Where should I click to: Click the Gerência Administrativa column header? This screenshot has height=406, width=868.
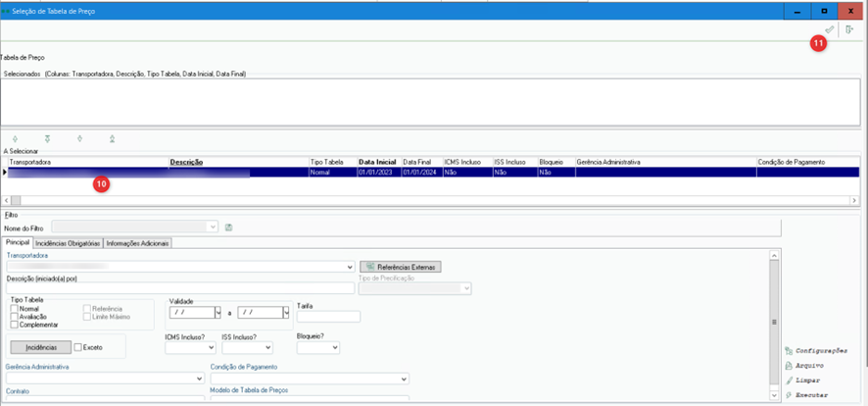(x=665, y=162)
